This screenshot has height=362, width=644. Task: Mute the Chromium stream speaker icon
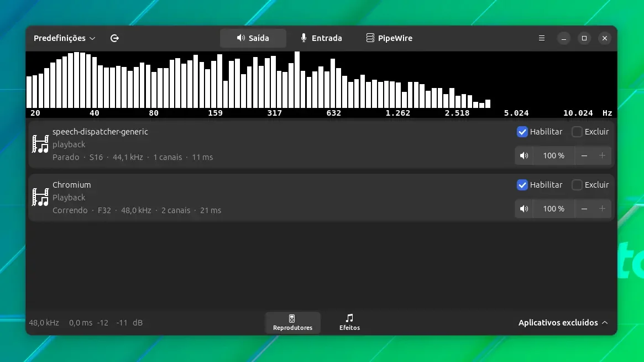pos(524,209)
